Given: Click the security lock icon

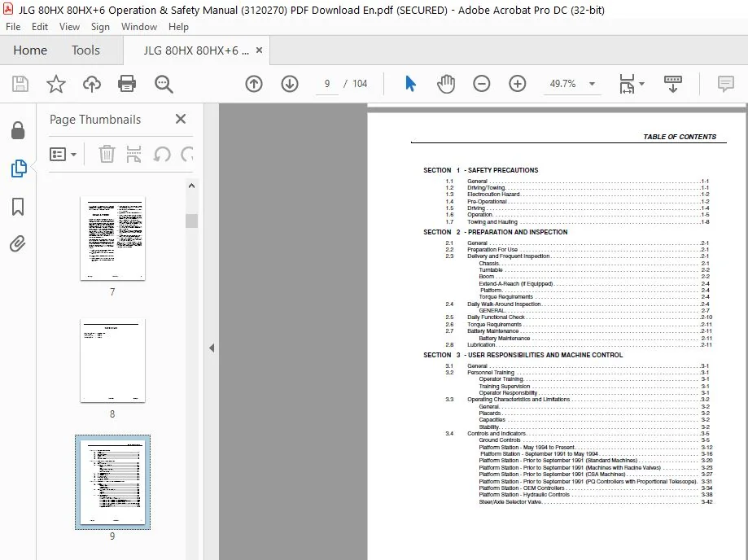Looking at the screenshot, I should (18, 129).
